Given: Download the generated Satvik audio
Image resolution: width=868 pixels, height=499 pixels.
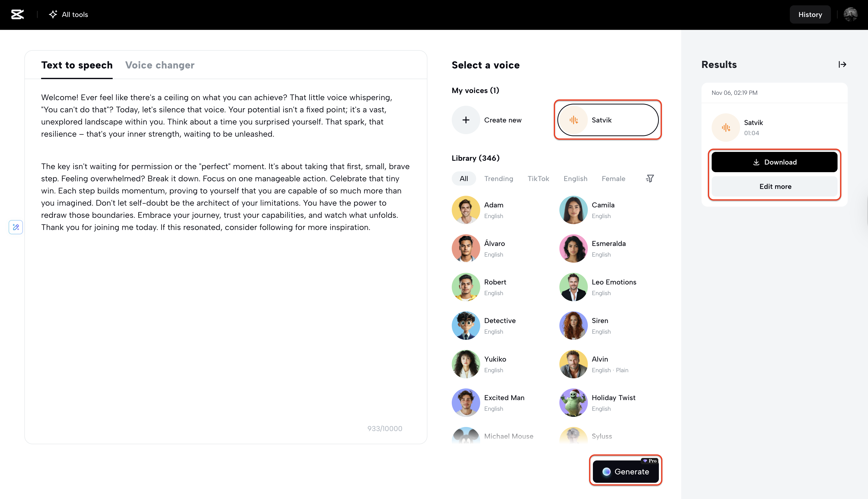Looking at the screenshot, I should (x=774, y=162).
